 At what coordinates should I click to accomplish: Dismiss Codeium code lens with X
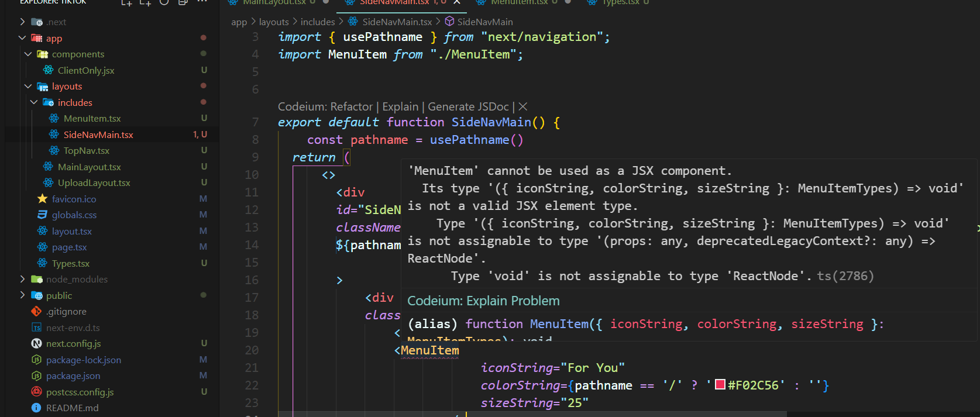[523, 106]
